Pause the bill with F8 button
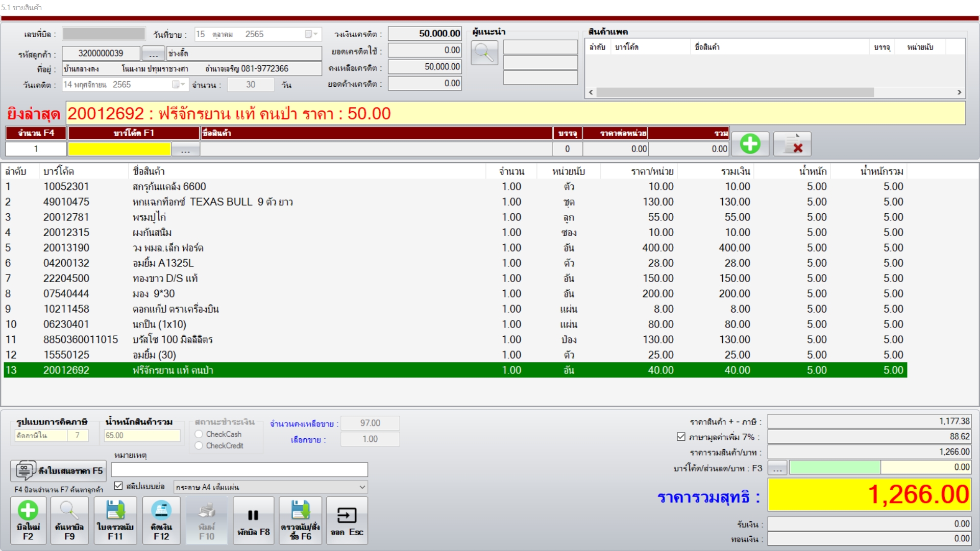Screen dimensions: 980x551 (x=253, y=520)
